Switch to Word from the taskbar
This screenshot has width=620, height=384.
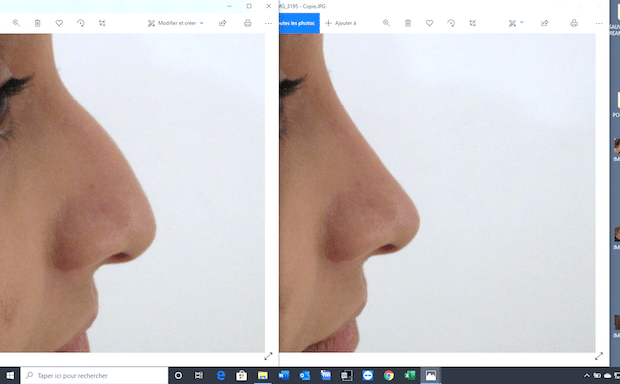coord(284,375)
